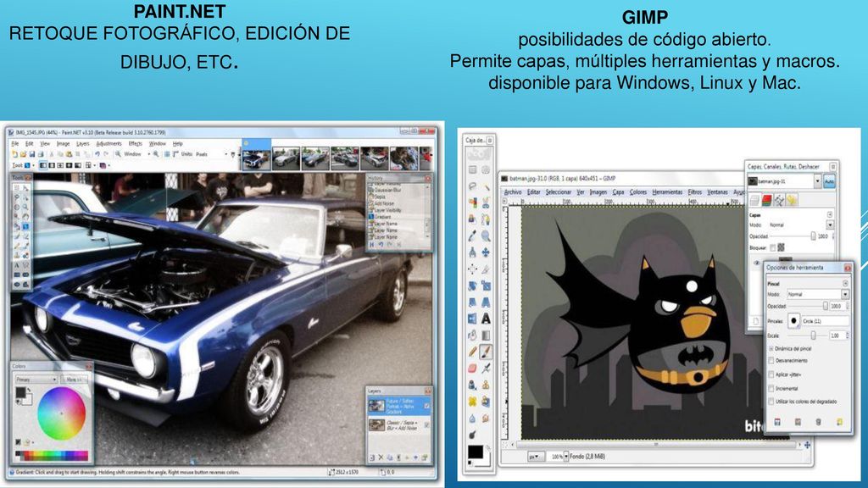Open GIMP px unit dropdown in status bar
The image size is (868, 488).
[x=536, y=457]
